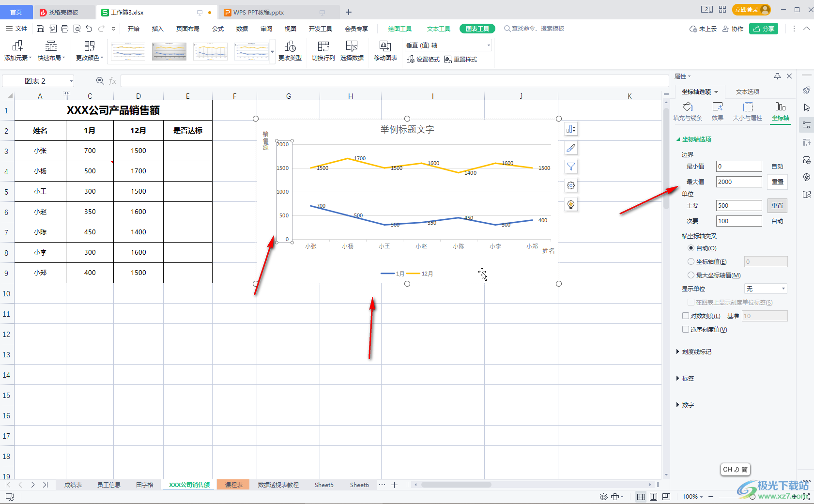814x504 pixels.
Task: Click the Save icon in quick toolbar
Action: click(x=41, y=29)
